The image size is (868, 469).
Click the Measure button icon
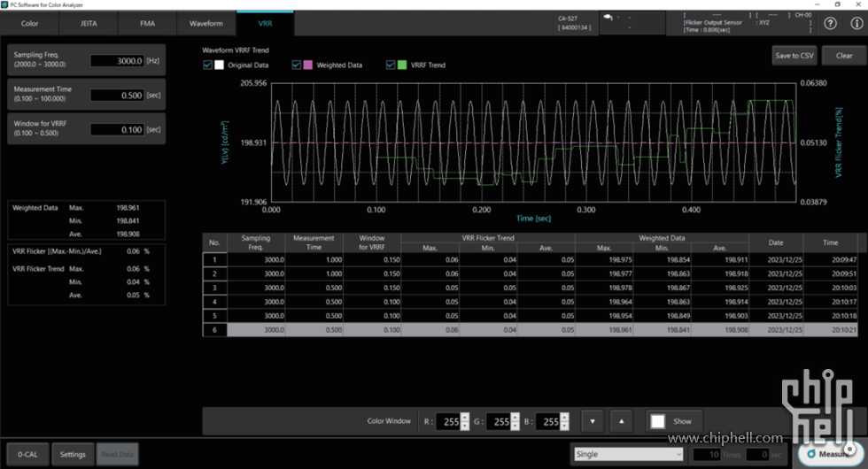click(x=812, y=454)
